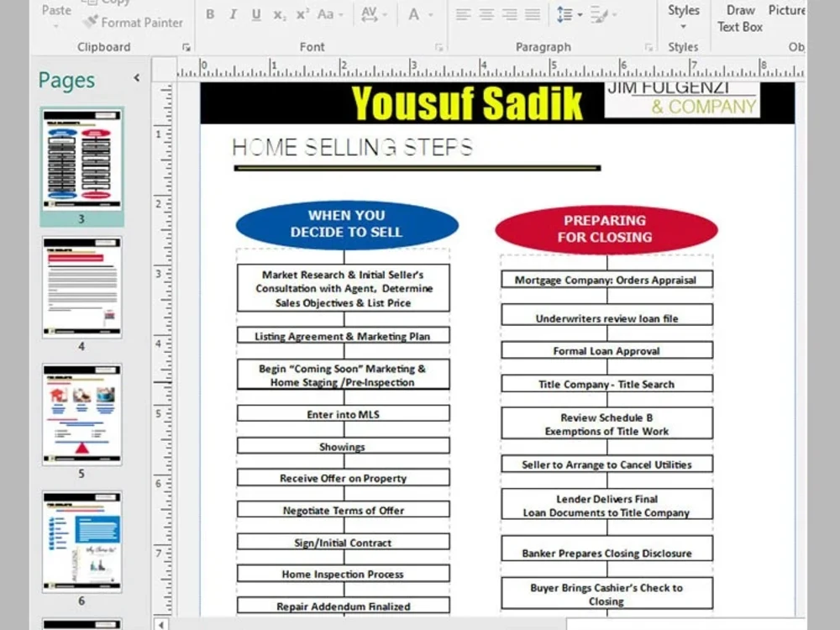Toggle underline on the selected text

(255, 14)
